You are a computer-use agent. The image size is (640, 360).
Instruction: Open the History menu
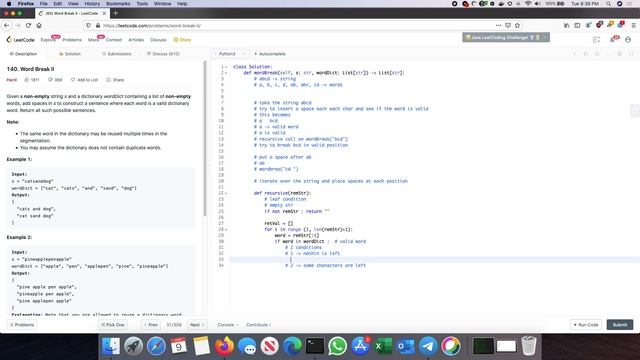pos(92,3)
